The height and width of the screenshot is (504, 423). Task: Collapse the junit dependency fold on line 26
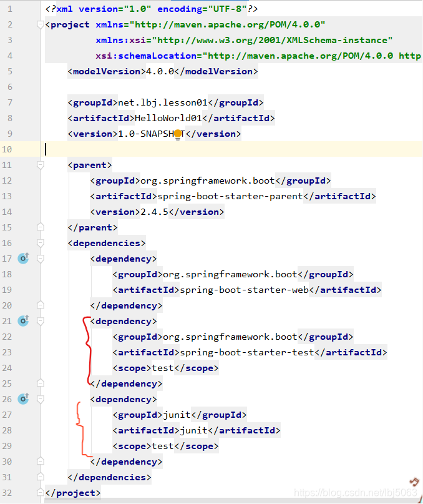click(x=40, y=399)
